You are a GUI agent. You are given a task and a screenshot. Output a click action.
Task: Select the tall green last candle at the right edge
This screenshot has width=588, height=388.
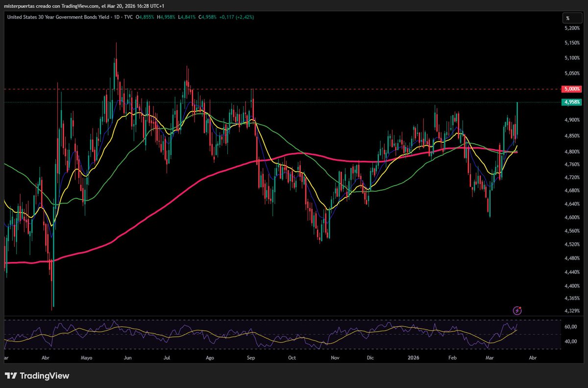coord(517,120)
